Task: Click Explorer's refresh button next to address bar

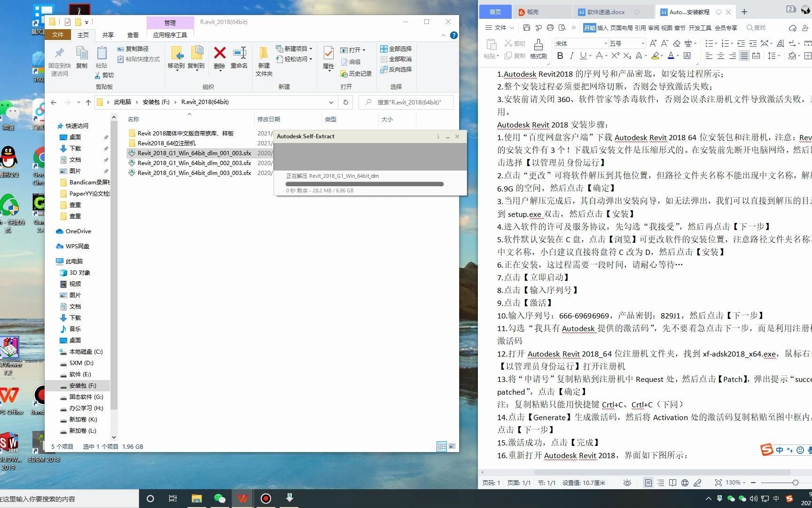Action: pos(346,102)
